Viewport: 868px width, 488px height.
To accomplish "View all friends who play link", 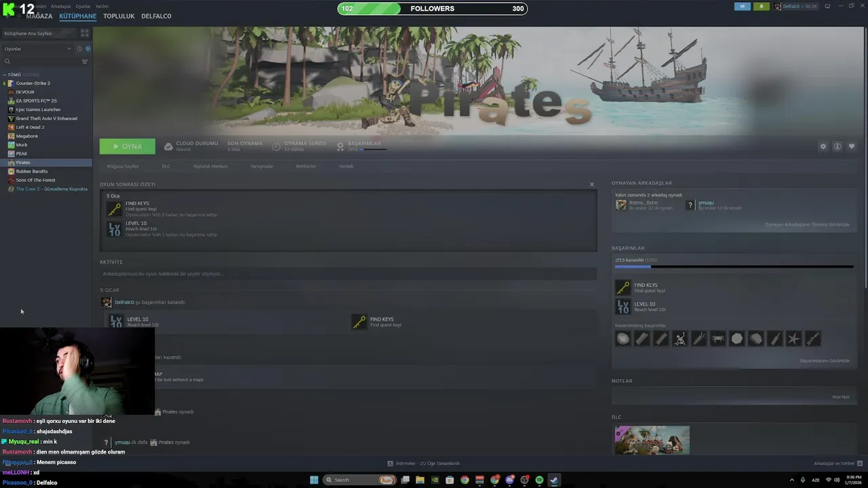I will 807,224.
